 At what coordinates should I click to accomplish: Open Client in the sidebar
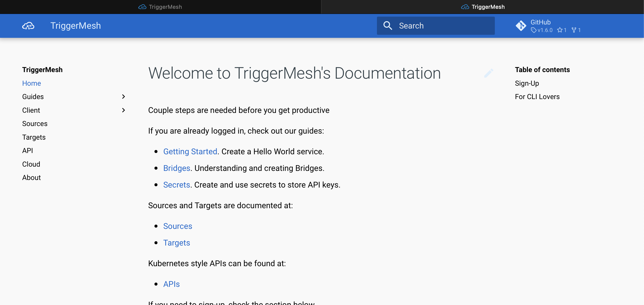(31, 110)
